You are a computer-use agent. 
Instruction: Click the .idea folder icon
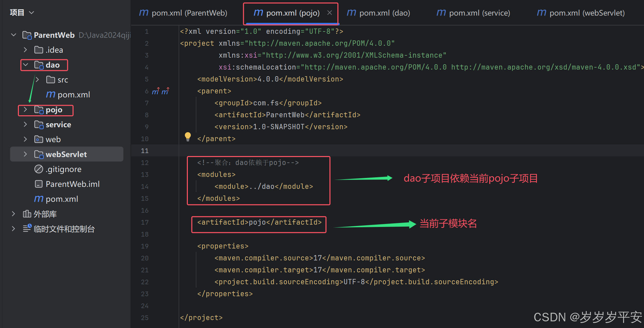39,50
